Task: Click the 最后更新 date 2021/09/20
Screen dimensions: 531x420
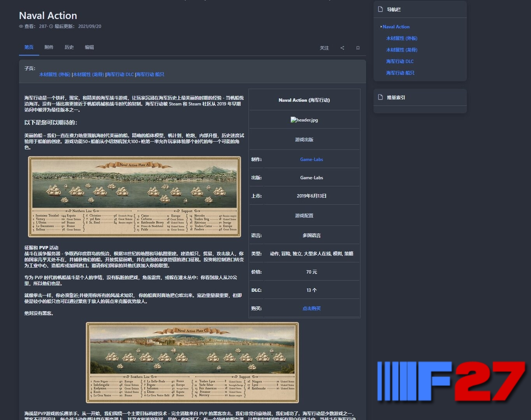Action: pos(90,26)
